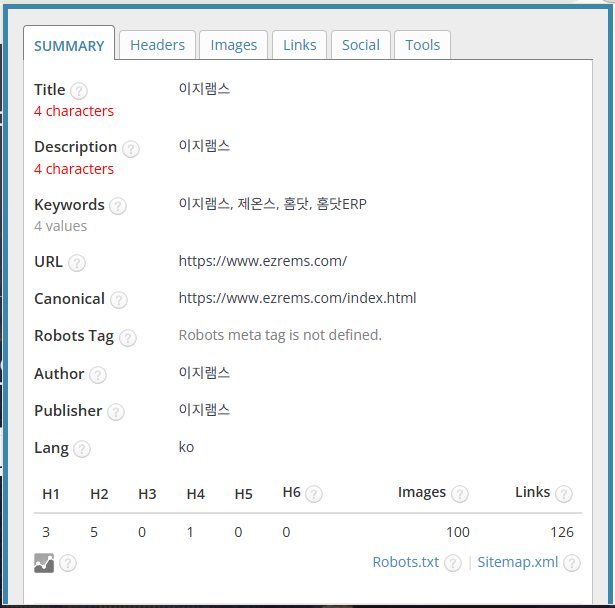Click the H5 column header
This screenshot has height=608, width=615.
point(243,494)
